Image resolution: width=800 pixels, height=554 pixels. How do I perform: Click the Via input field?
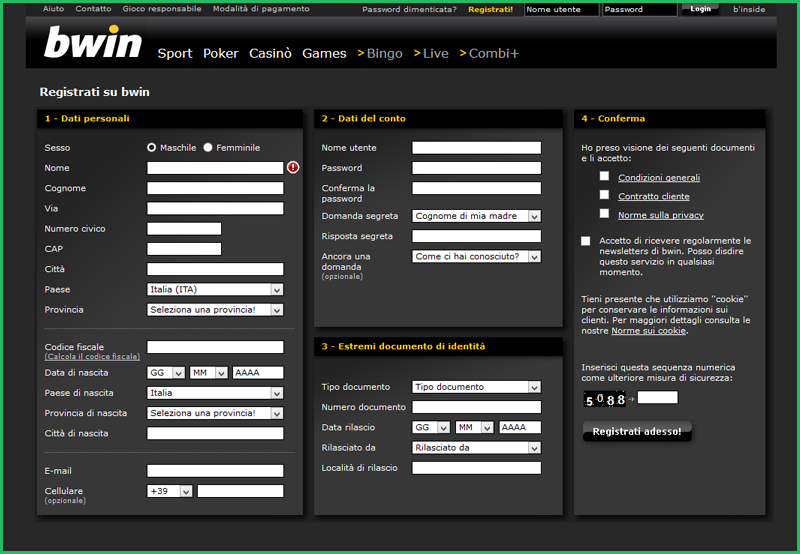pyautogui.click(x=215, y=208)
